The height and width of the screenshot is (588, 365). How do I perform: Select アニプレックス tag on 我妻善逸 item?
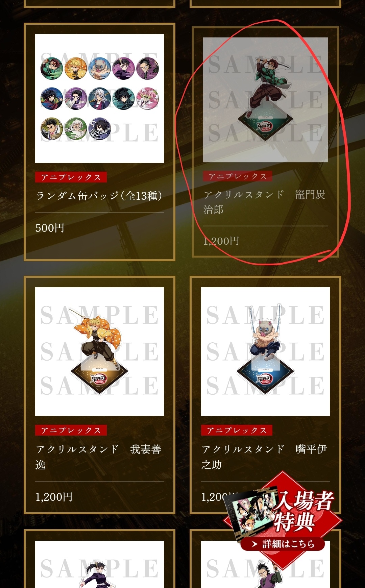pyautogui.click(x=71, y=430)
